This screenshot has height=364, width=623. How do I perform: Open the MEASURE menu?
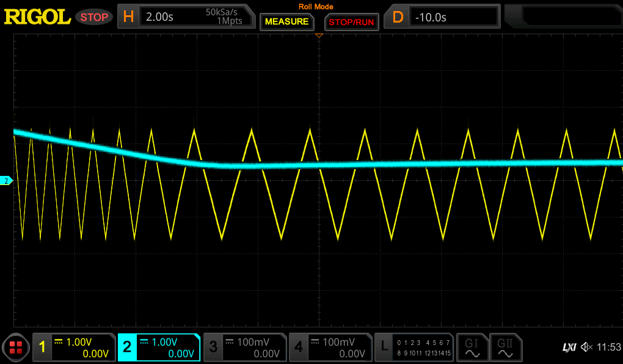287,21
